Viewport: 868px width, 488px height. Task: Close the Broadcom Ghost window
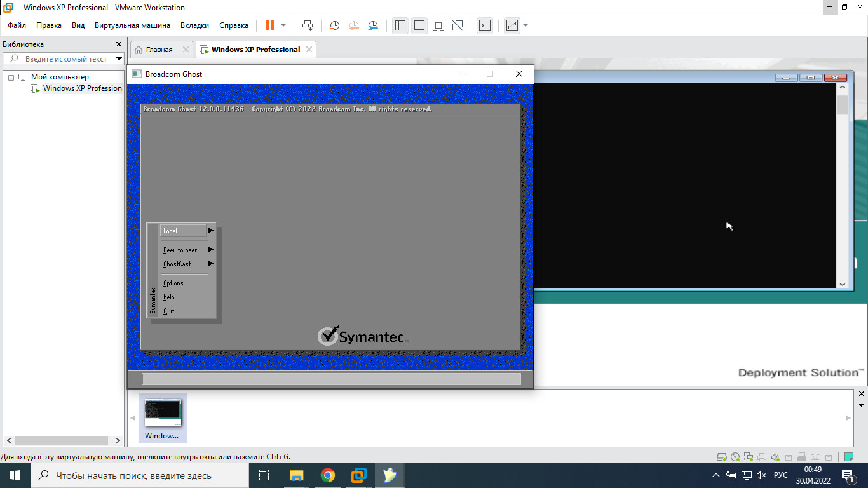(x=519, y=74)
